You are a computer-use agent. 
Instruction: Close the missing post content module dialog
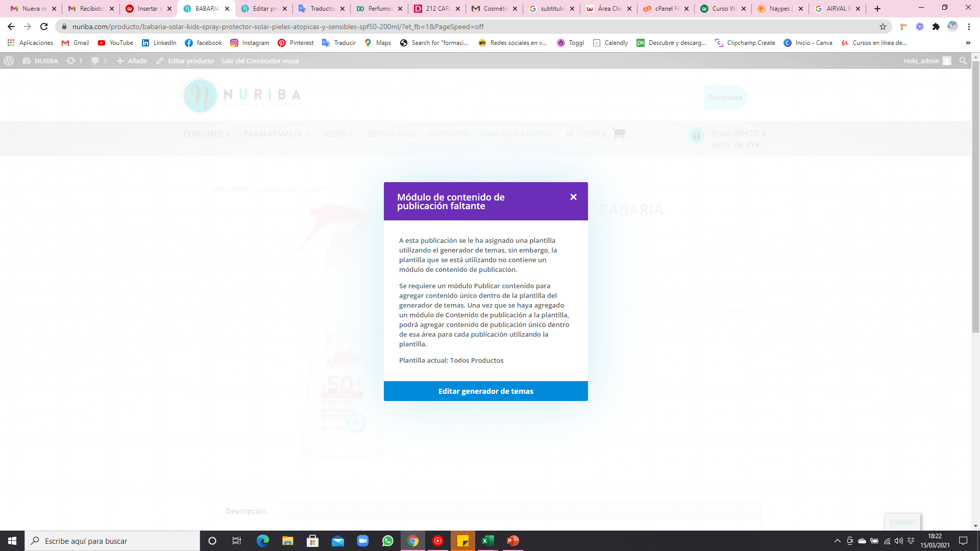(x=573, y=197)
